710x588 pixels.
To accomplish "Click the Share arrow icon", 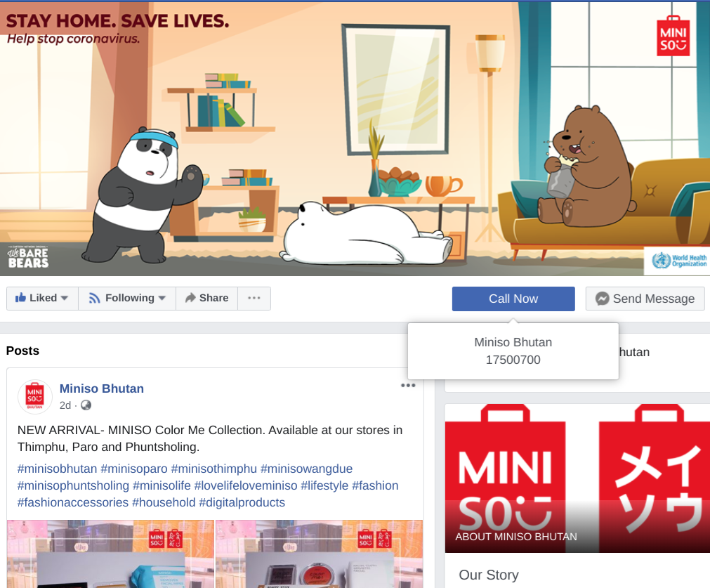I will [190, 298].
